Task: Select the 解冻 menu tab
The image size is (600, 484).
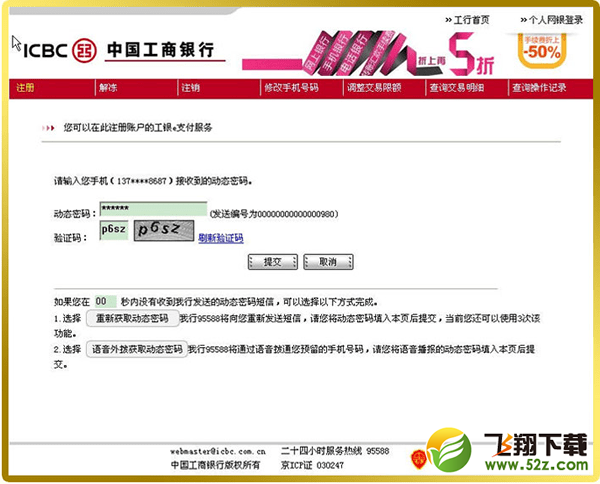Action: (108, 88)
